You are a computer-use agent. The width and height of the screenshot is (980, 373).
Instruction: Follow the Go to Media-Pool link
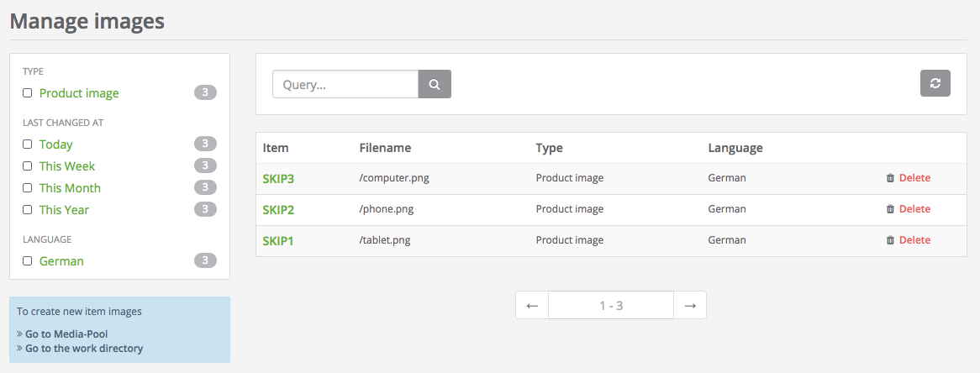pyautogui.click(x=66, y=334)
